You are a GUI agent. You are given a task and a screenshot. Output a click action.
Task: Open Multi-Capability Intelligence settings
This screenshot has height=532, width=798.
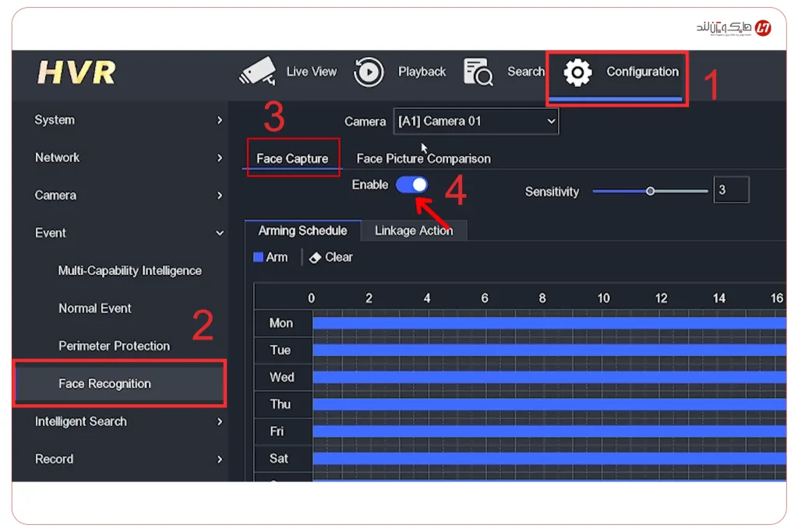click(x=129, y=270)
